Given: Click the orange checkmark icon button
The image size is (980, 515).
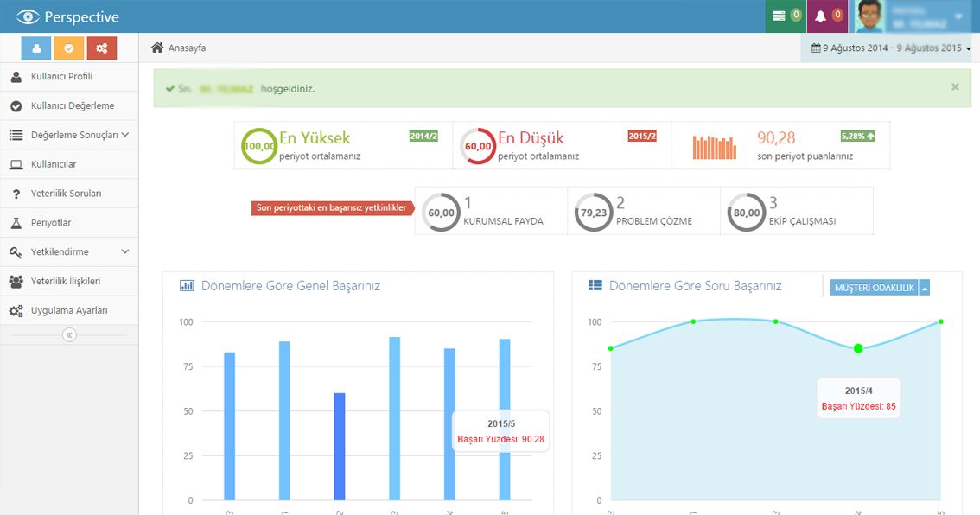Looking at the screenshot, I should tap(69, 48).
